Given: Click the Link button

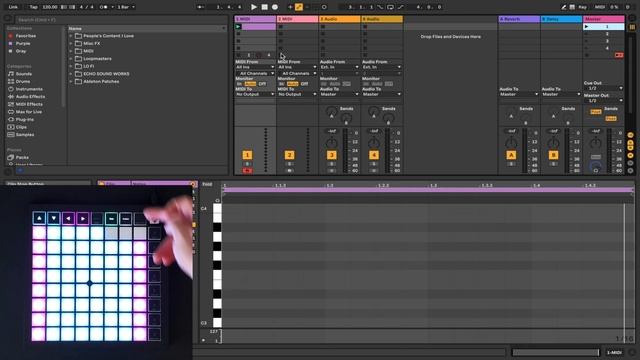Looking at the screenshot, I should click(x=13, y=7).
